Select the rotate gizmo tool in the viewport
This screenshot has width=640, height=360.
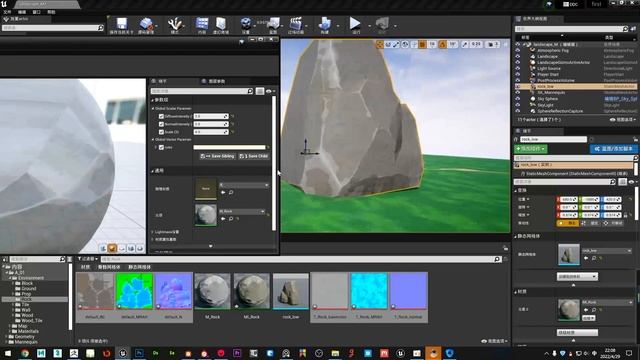[388, 44]
